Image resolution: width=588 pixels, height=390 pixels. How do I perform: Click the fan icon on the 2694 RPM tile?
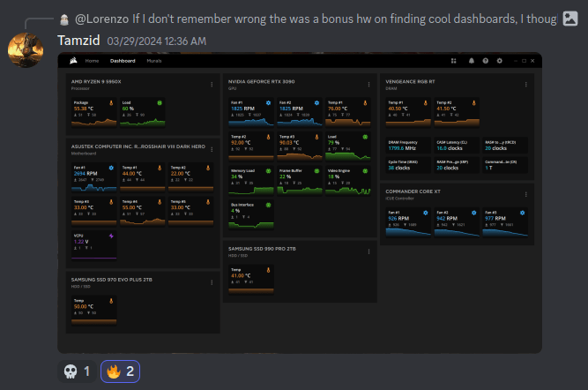pyautogui.click(x=111, y=168)
